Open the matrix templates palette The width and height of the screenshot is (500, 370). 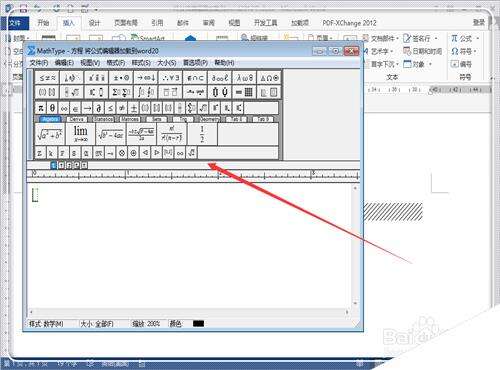245,92
